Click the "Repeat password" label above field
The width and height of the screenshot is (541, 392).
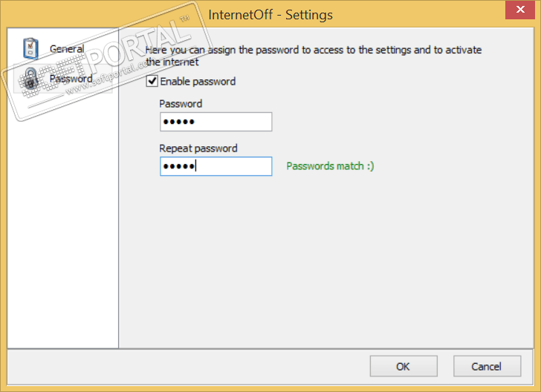point(198,148)
